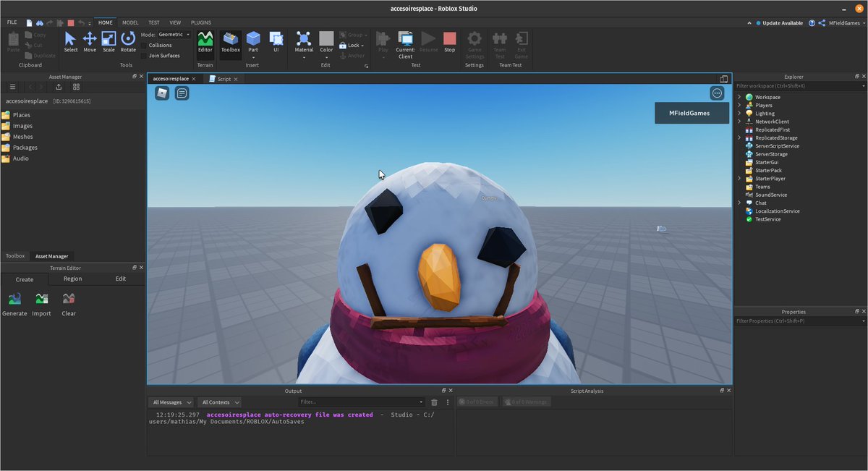Expand the Workspace node

(739, 97)
